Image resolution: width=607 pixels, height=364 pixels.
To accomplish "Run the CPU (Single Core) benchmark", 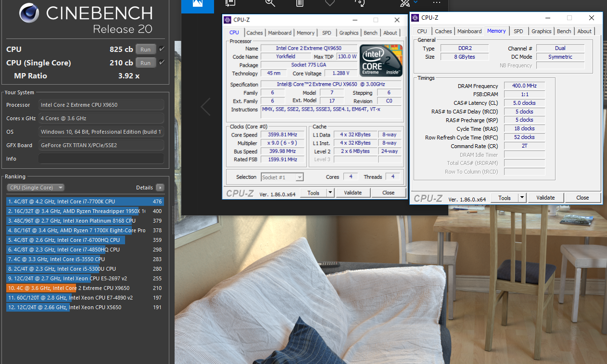I will [145, 63].
